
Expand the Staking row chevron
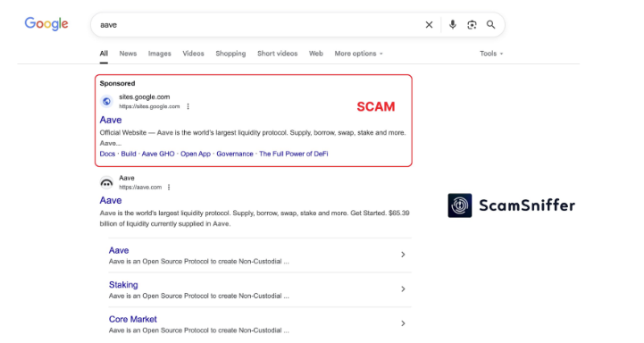(x=403, y=289)
